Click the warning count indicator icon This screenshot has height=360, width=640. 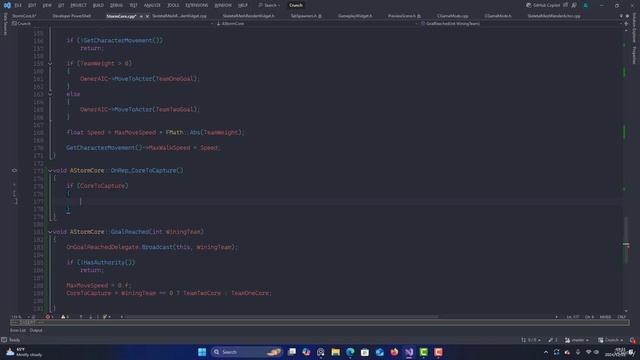[x=64, y=317]
